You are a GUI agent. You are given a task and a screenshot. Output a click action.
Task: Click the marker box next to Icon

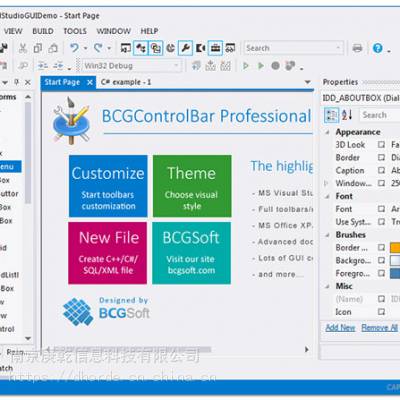(381, 312)
